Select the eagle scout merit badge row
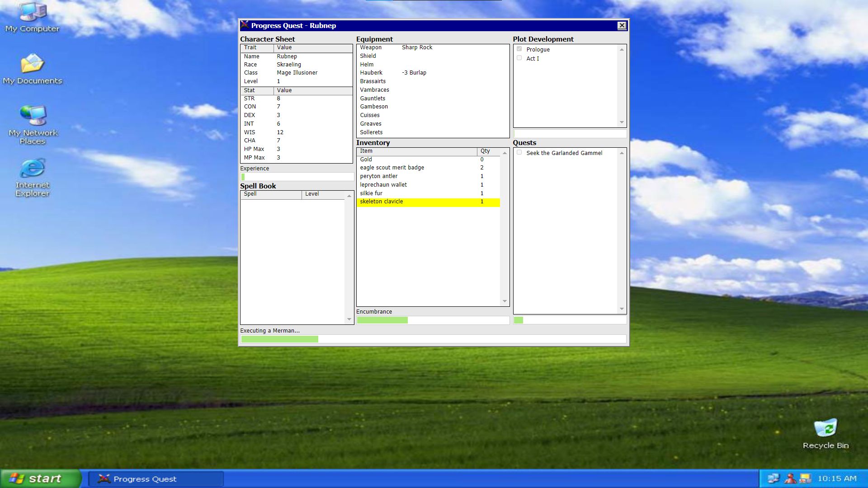The height and width of the screenshot is (488, 868). (x=428, y=168)
